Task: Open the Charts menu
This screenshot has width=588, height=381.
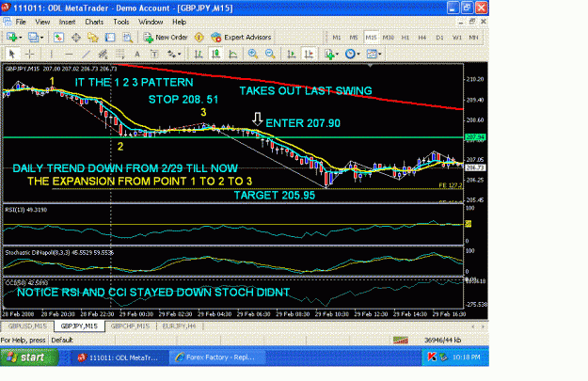Action: pyautogui.click(x=94, y=22)
